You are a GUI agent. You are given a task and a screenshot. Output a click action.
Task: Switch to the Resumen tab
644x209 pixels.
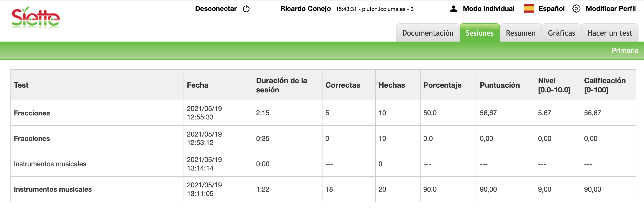pos(521,33)
